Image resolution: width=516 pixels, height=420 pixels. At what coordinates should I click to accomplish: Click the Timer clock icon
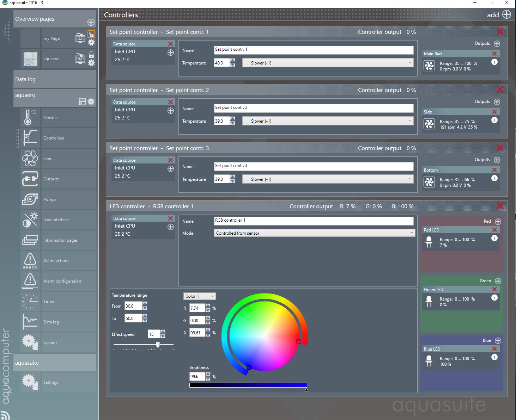coord(30,301)
